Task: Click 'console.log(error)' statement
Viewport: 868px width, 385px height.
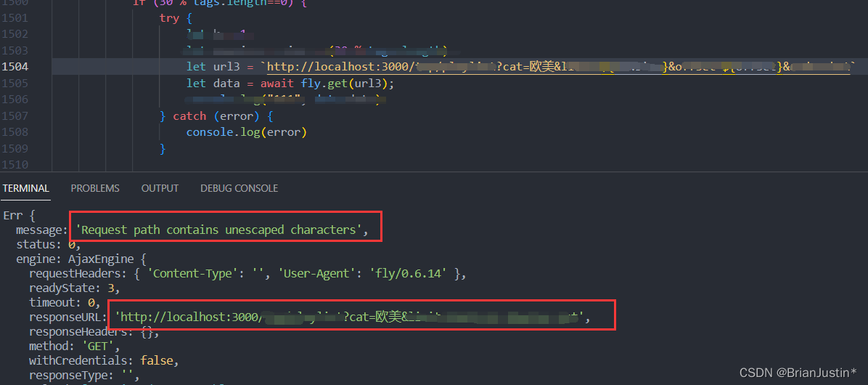Action: coord(246,132)
